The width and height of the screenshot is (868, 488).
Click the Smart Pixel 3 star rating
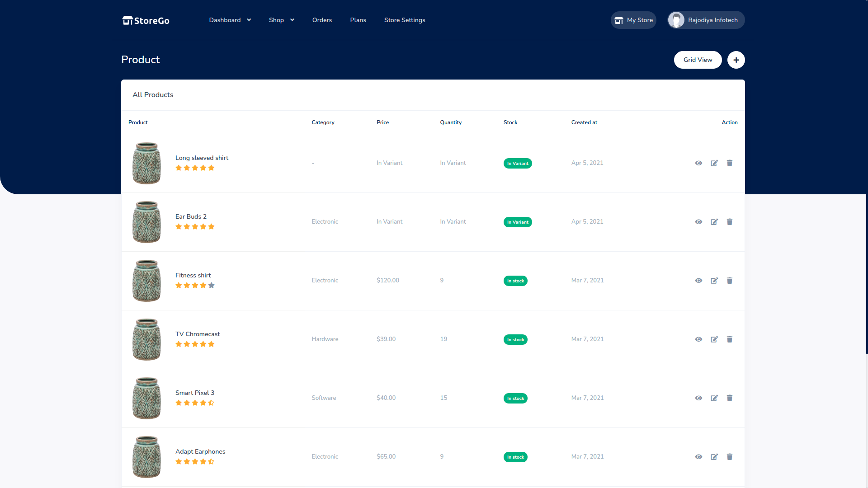point(195,403)
